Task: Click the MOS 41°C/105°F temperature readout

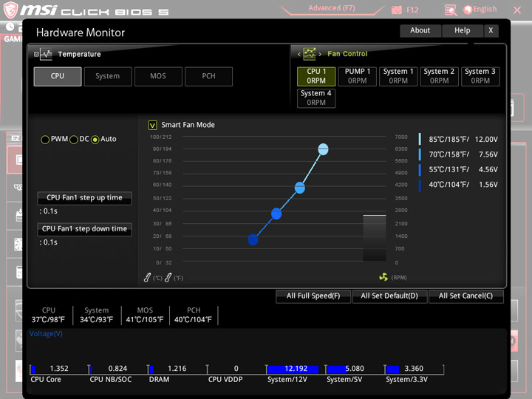Action: (x=145, y=316)
